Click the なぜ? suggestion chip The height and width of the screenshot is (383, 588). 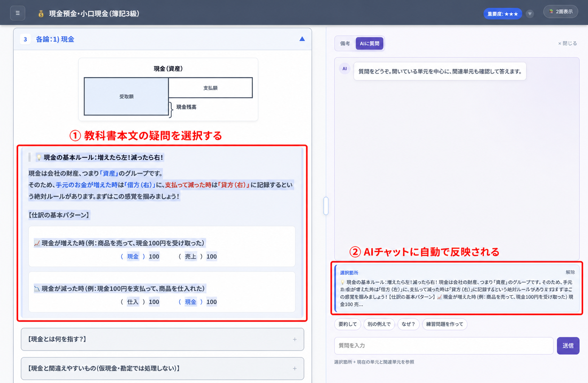[x=408, y=324]
